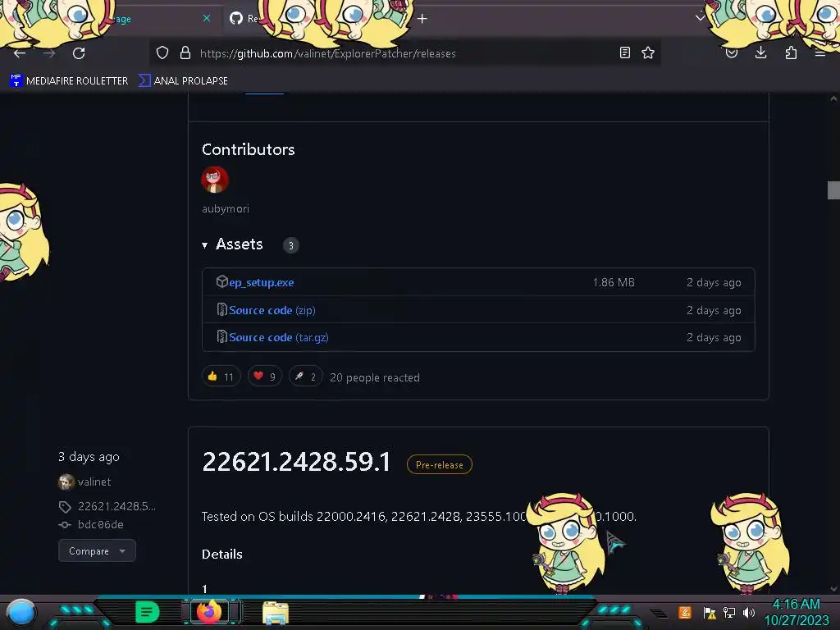The image size is (840, 630).
Task: Click the Pre-release badge
Action: [440, 464]
